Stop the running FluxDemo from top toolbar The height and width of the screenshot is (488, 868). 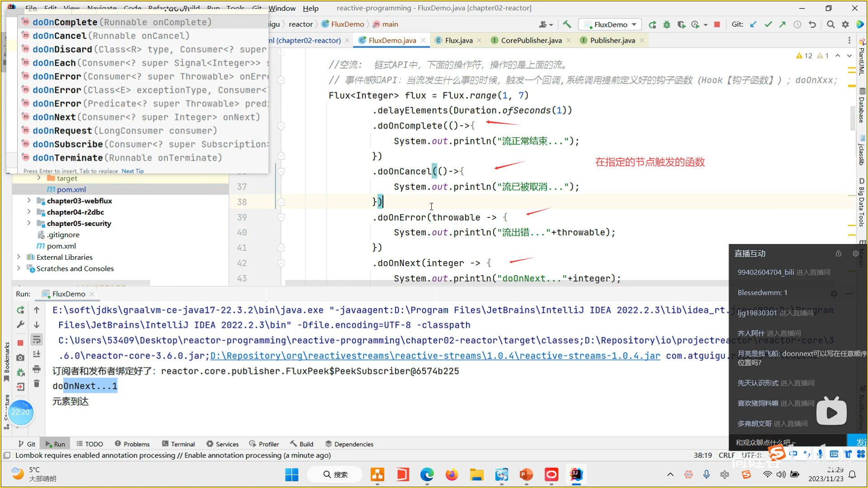coord(717,24)
